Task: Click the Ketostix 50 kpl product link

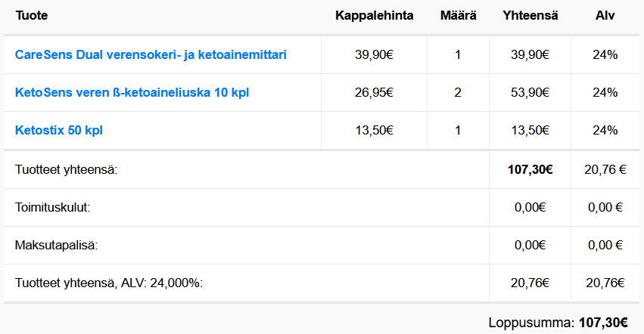Action: (59, 130)
